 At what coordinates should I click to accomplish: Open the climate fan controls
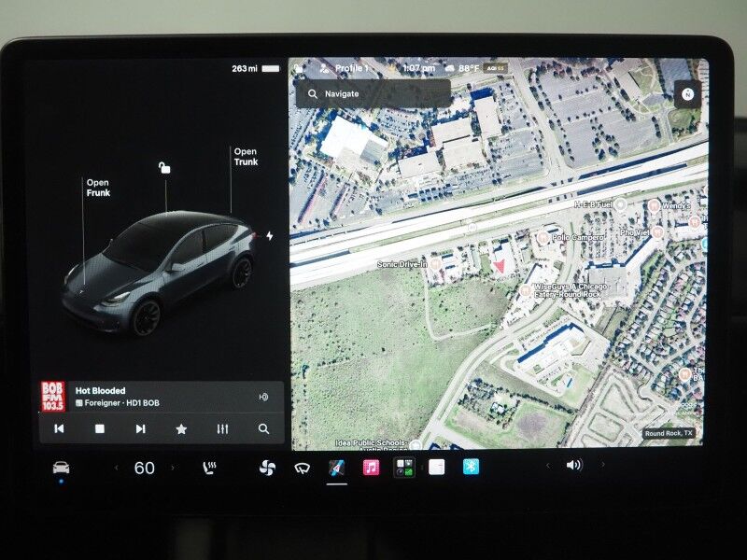tap(267, 469)
